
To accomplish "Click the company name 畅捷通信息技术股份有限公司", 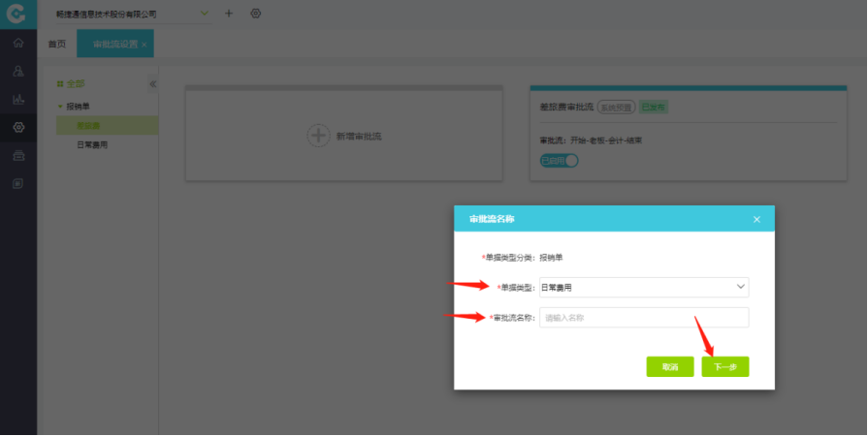I will 107,14.
